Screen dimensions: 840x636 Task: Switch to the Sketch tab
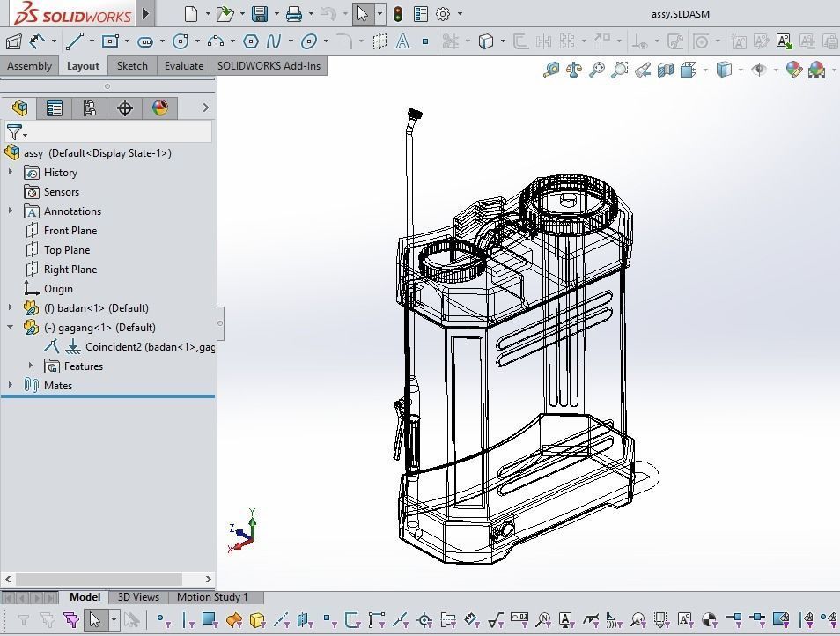[132, 66]
